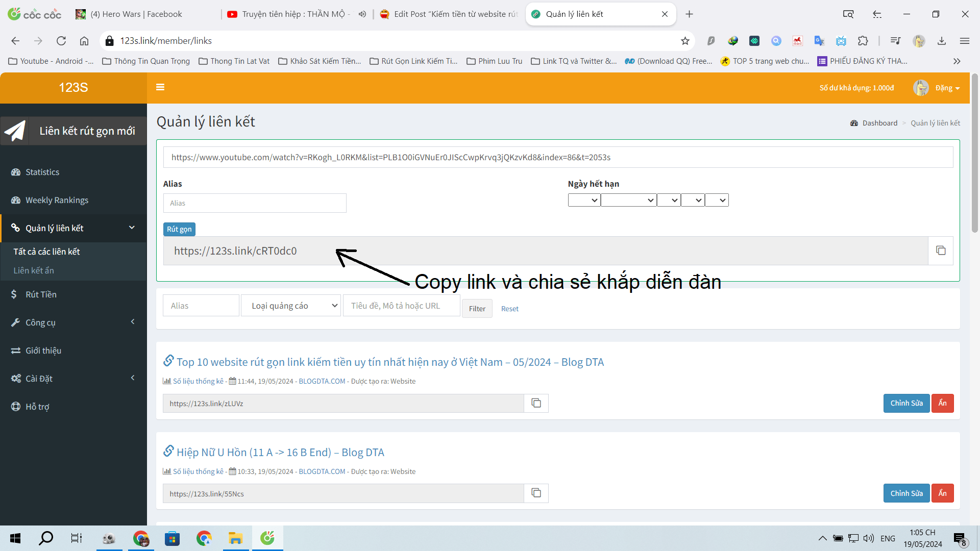Viewport: 980px width, 551px height.
Task: Click Ẩn for zLUVz link
Action: (x=943, y=403)
